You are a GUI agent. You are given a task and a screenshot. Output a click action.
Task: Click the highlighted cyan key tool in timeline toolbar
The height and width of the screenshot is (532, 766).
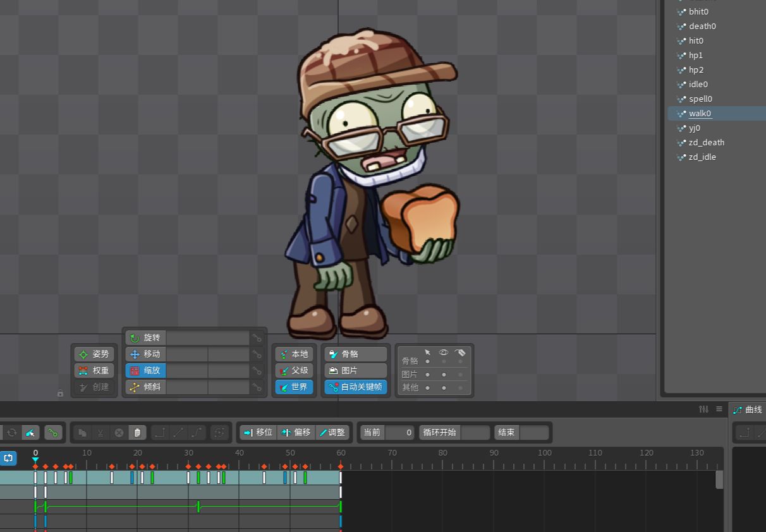30,433
